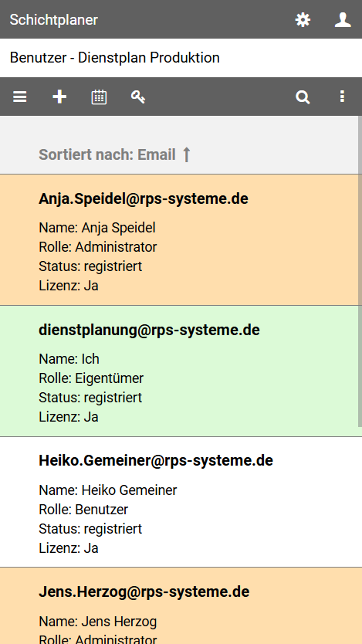Select dienstplanung@rps-systeme.de entry
This screenshot has height=644, width=362.
tap(179, 371)
